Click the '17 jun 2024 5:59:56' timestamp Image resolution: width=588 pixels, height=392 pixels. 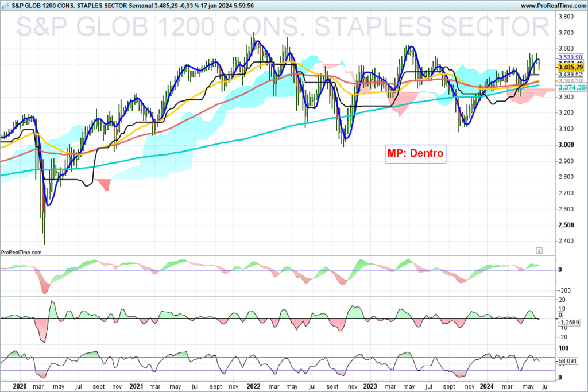[x=227, y=6]
